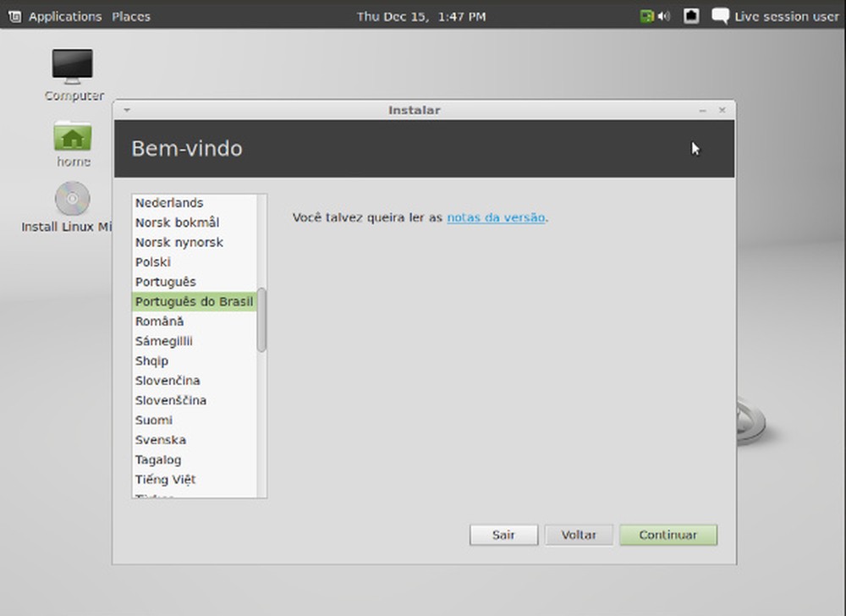846x616 pixels.
Task: Open the notas da versão link
Action: [x=496, y=217]
